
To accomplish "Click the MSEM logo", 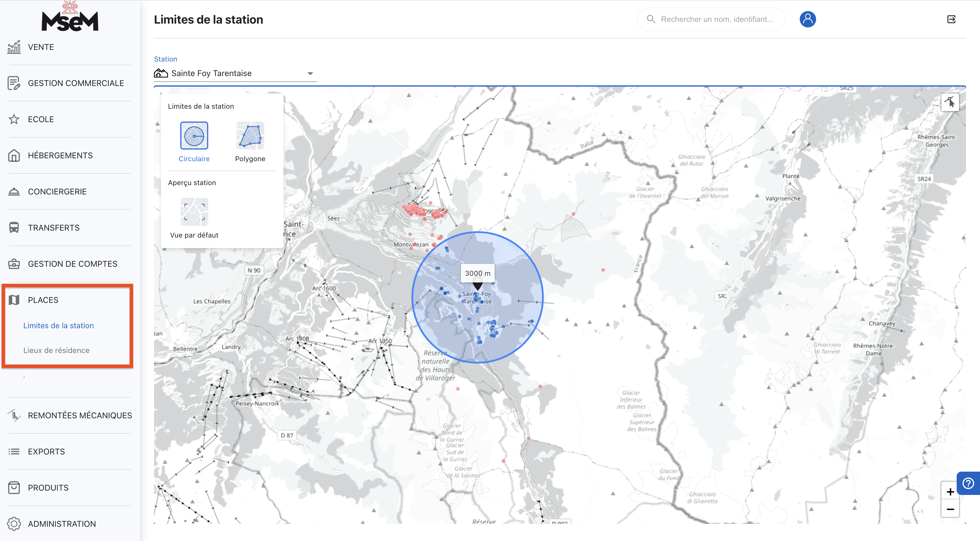I will 70,17.
